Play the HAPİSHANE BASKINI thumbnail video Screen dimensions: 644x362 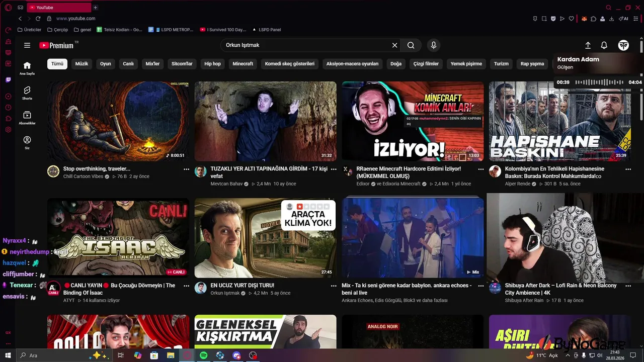(x=559, y=121)
